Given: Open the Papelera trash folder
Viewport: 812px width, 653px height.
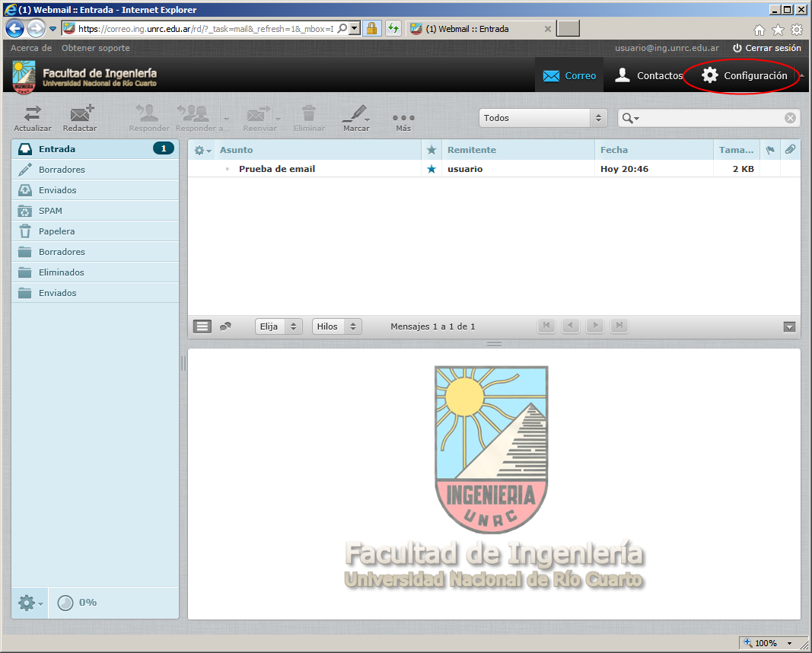Looking at the screenshot, I should tap(95, 231).
